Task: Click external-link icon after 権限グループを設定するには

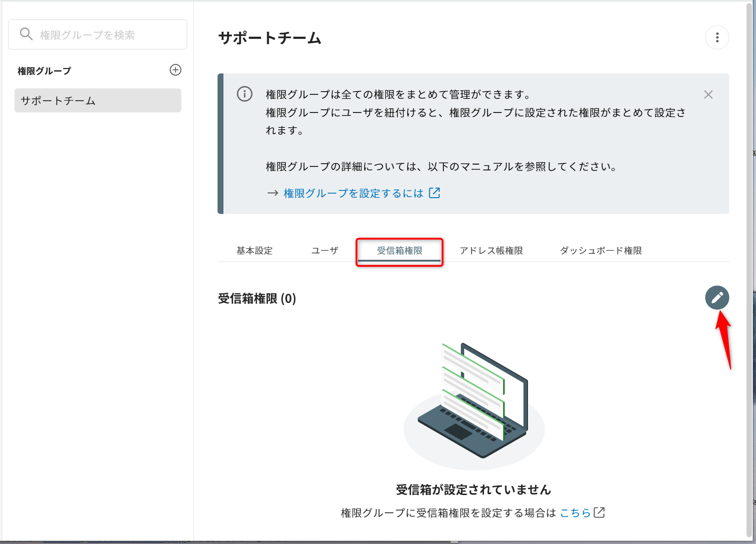Action: [434, 193]
